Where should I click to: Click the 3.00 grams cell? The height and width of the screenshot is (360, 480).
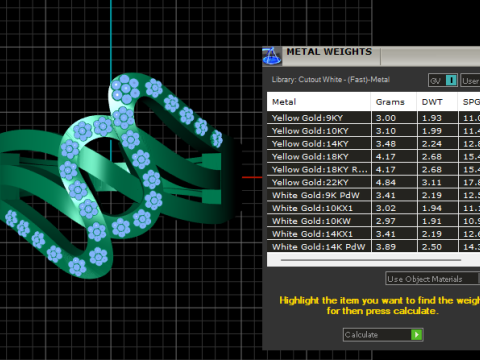(x=394, y=118)
